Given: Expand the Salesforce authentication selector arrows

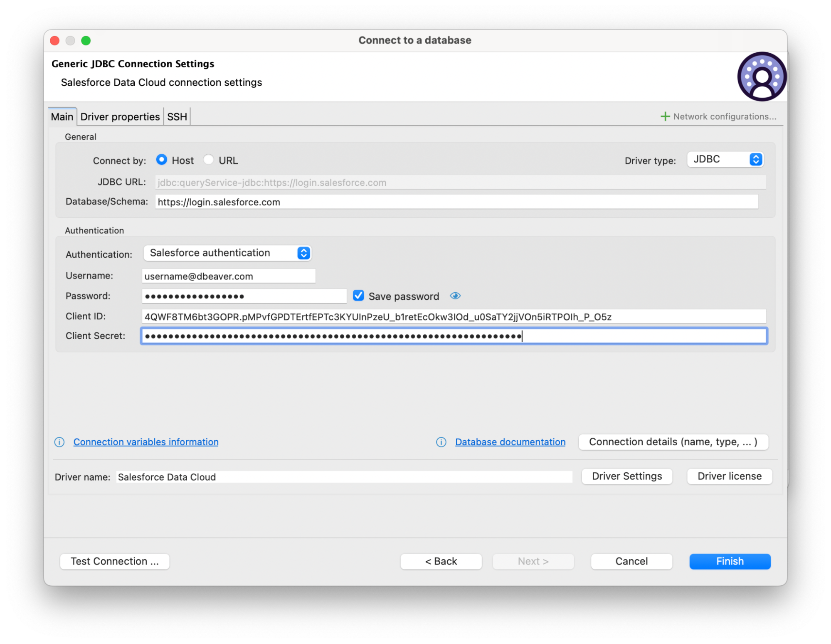Looking at the screenshot, I should point(303,253).
